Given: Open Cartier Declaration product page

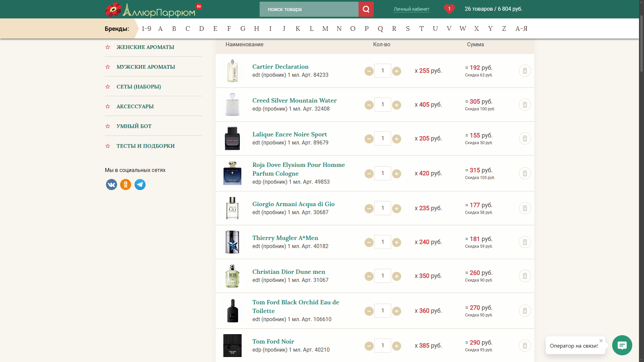Looking at the screenshot, I should tap(280, 67).
